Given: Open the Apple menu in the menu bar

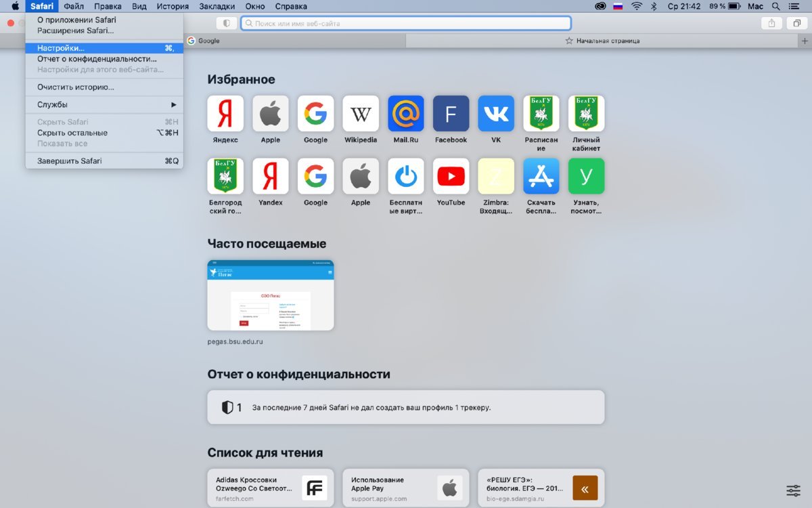Looking at the screenshot, I should pos(15,6).
